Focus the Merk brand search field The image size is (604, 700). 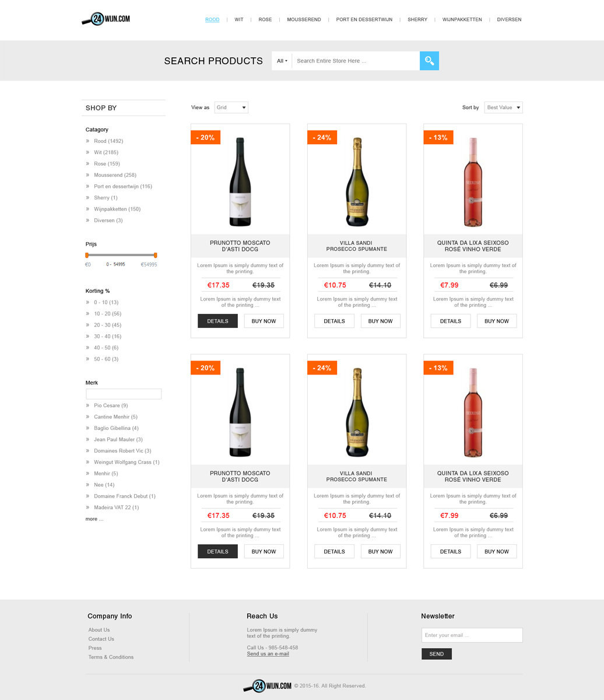tap(124, 394)
